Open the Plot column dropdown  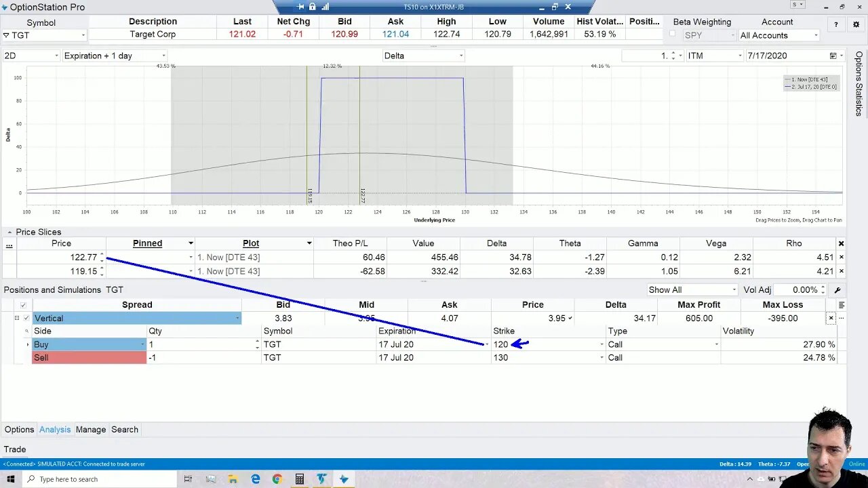309,243
